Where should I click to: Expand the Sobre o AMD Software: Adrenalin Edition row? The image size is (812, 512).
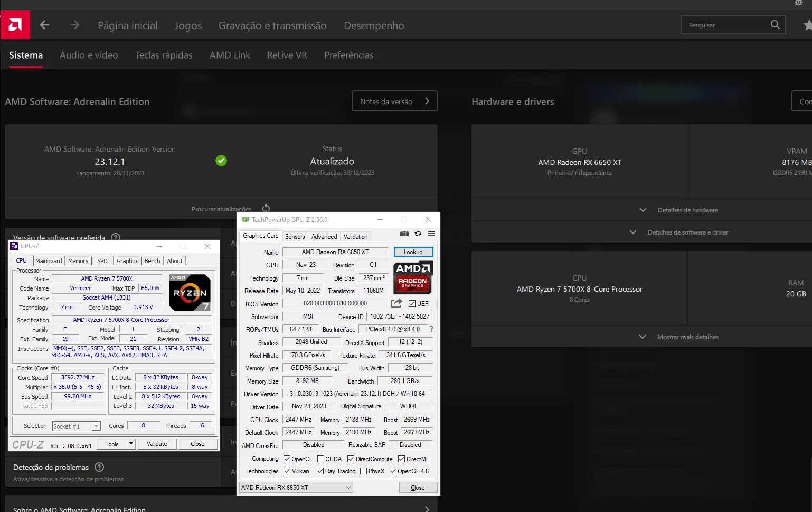[x=221, y=509]
